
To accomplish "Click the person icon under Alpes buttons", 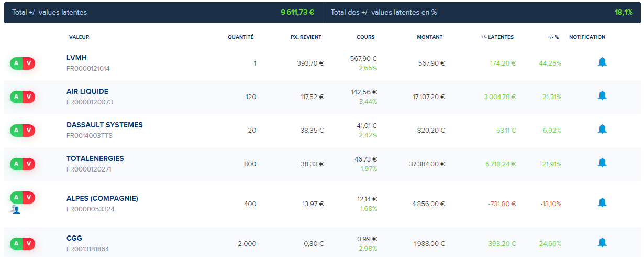I will 16,209.
